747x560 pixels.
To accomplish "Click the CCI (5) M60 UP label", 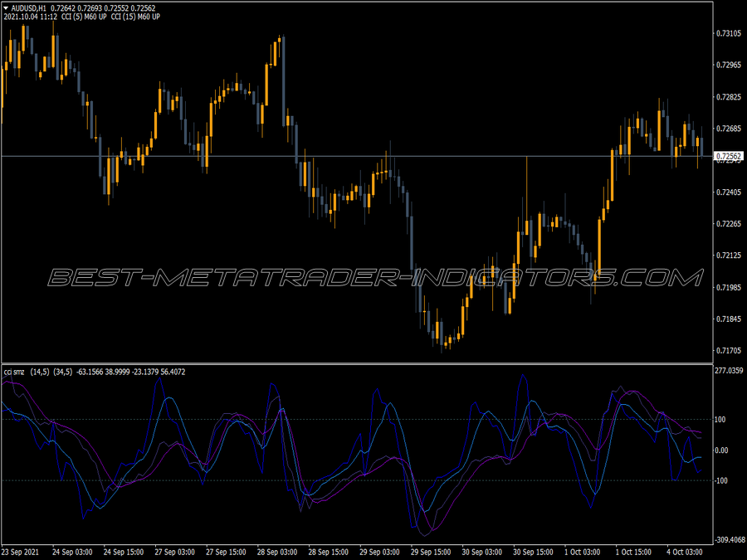I will pos(84,17).
